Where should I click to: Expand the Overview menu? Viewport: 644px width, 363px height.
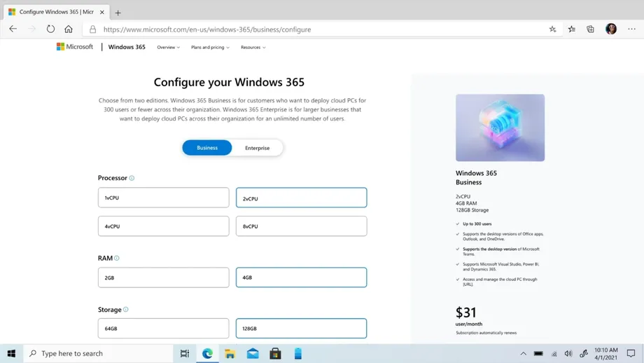169,47
